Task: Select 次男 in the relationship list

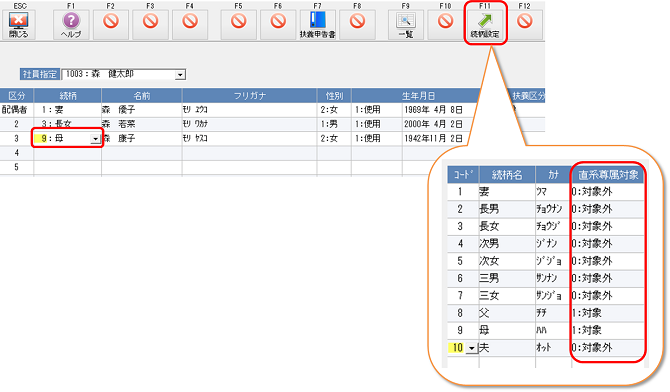Action: click(507, 244)
